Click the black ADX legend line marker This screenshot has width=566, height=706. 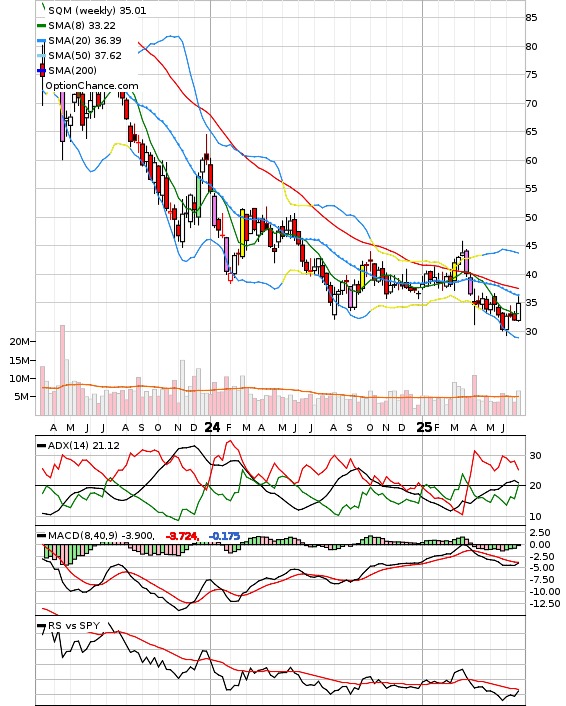point(41,445)
